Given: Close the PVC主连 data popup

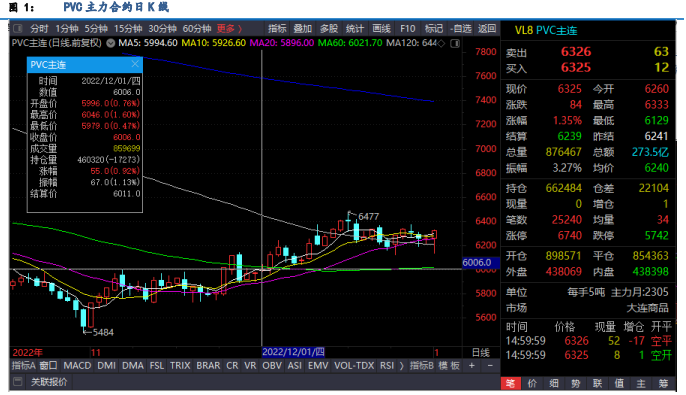Looking at the screenshot, I should (135, 64).
